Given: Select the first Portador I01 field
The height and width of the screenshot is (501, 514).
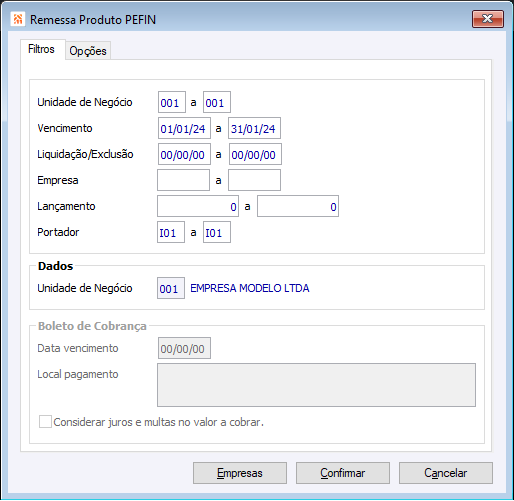Looking at the screenshot, I should point(171,232).
